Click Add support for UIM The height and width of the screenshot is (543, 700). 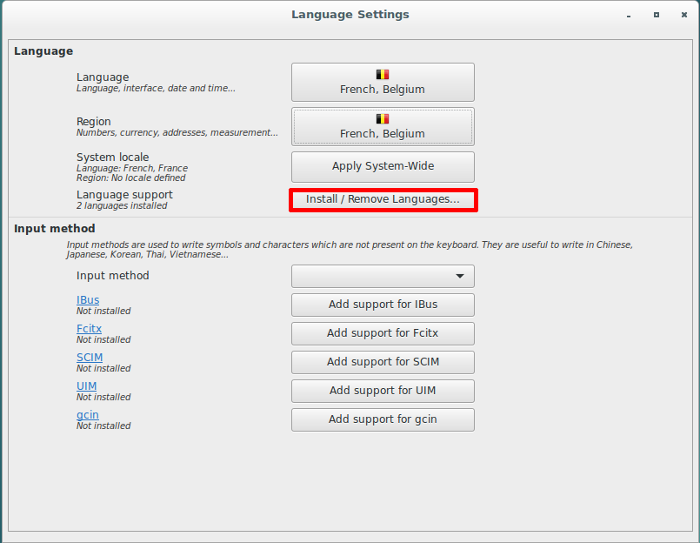[383, 391]
